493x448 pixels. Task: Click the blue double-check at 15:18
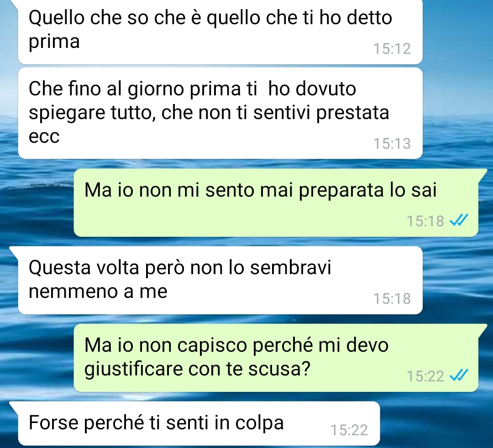[459, 220]
